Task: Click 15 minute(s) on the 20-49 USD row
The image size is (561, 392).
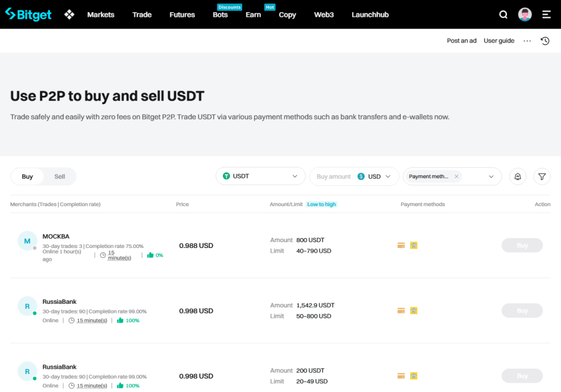Action: 92,386
